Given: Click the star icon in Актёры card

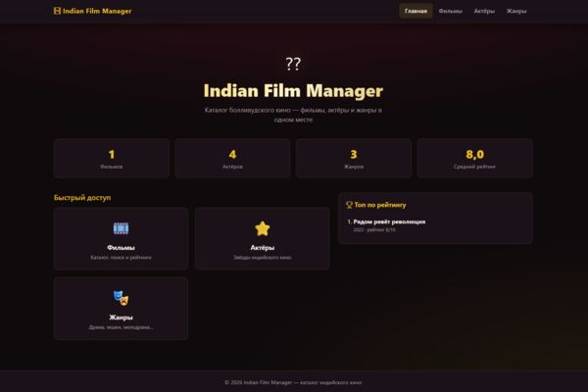Looking at the screenshot, I should (x=262, y=228).
